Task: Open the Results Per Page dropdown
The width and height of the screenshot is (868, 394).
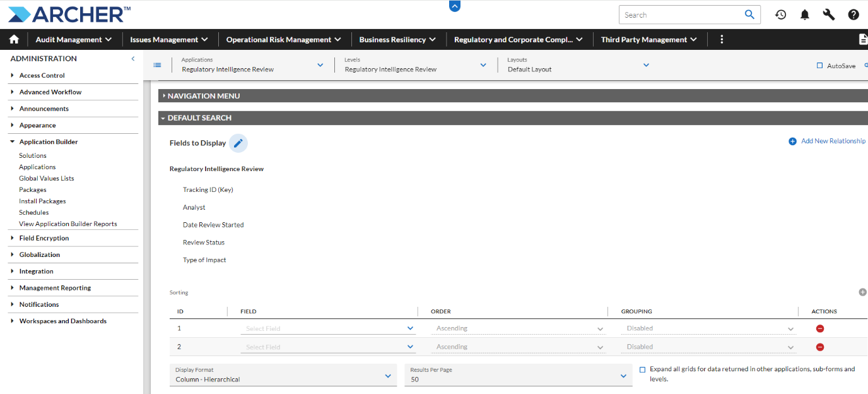Action: (x=518, y=375)
